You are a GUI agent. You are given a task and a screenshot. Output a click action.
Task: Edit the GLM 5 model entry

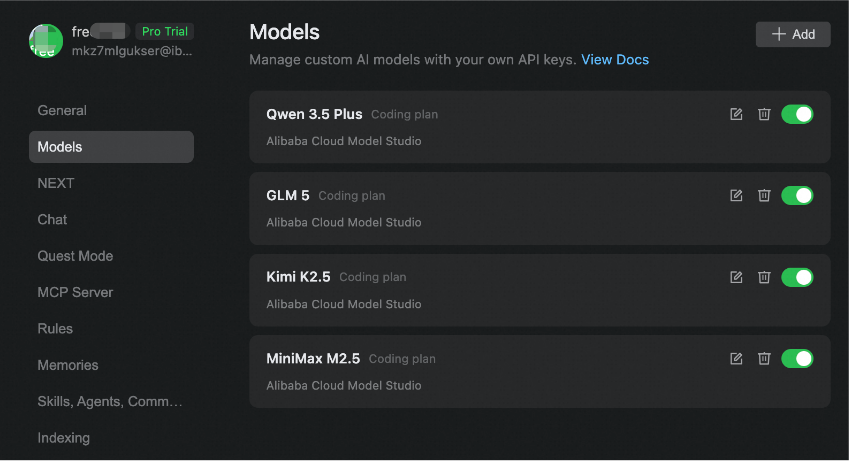click(736, 196)
